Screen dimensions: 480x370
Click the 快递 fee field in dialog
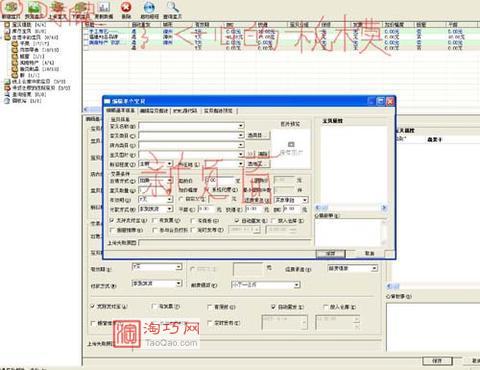pos(254,209)
